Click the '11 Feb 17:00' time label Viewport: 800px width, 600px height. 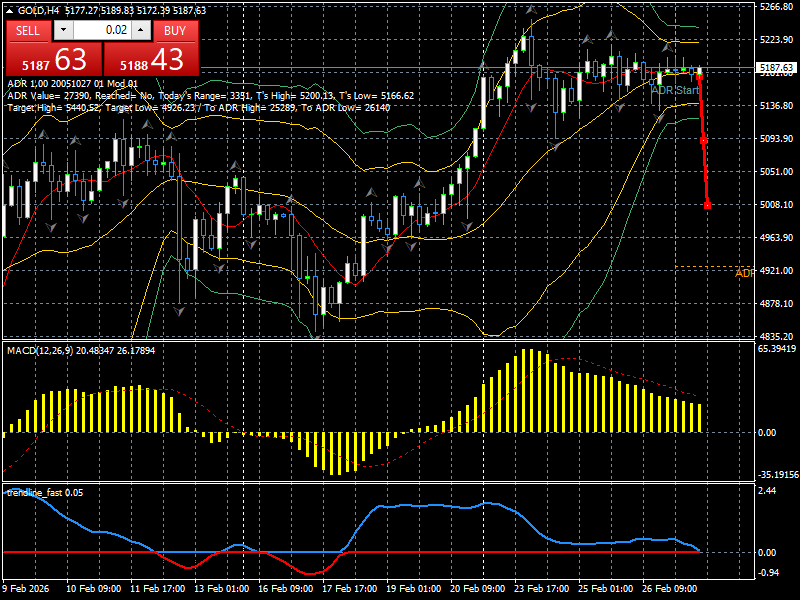pos(158,588)
